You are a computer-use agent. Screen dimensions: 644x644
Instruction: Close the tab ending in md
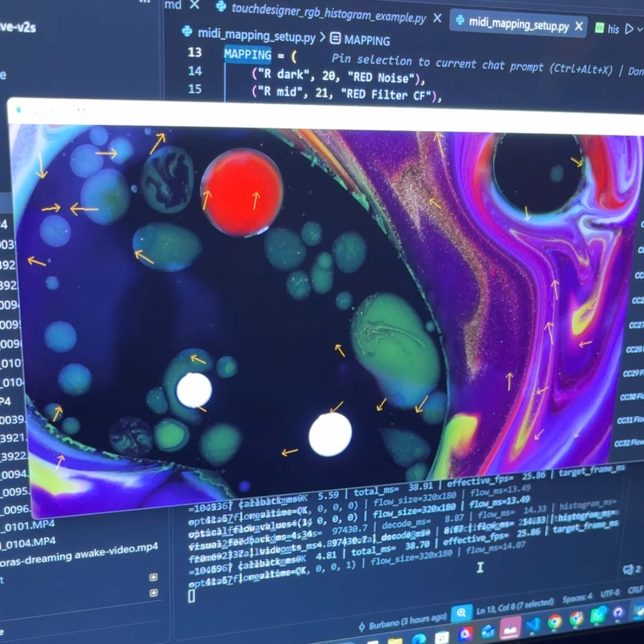click(194, 4)
